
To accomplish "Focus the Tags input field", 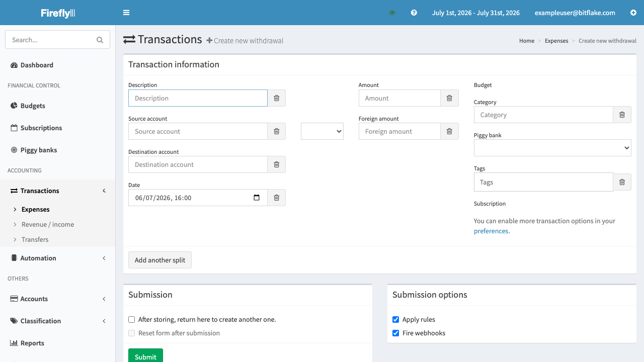I will (543, 182).
